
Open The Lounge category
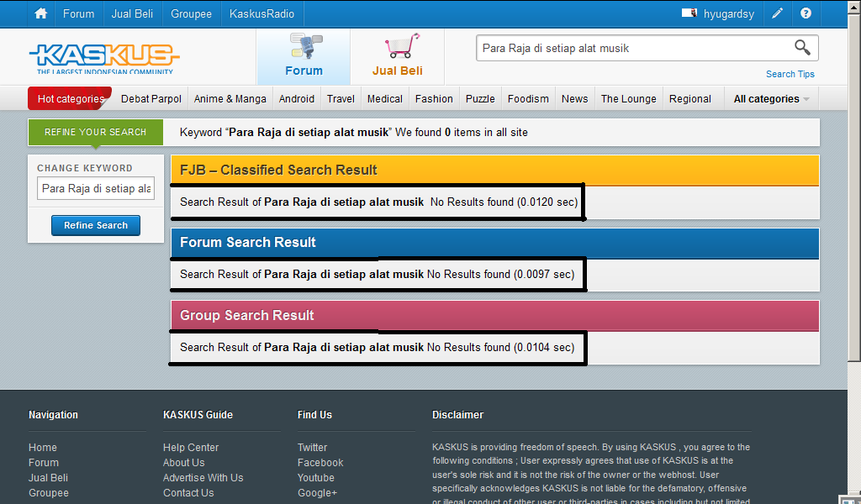[629, 99]
